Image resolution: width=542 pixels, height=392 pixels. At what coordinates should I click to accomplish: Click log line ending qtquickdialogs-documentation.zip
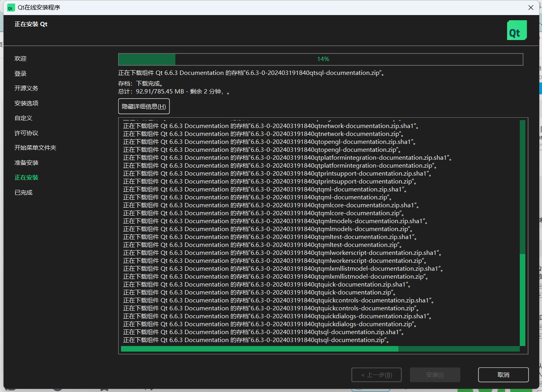pyautogui.click(x=270, y=324)
